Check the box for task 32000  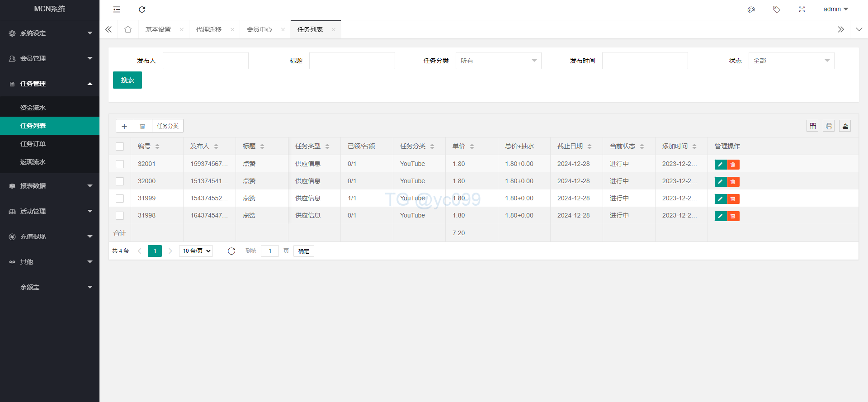[120, 181]
